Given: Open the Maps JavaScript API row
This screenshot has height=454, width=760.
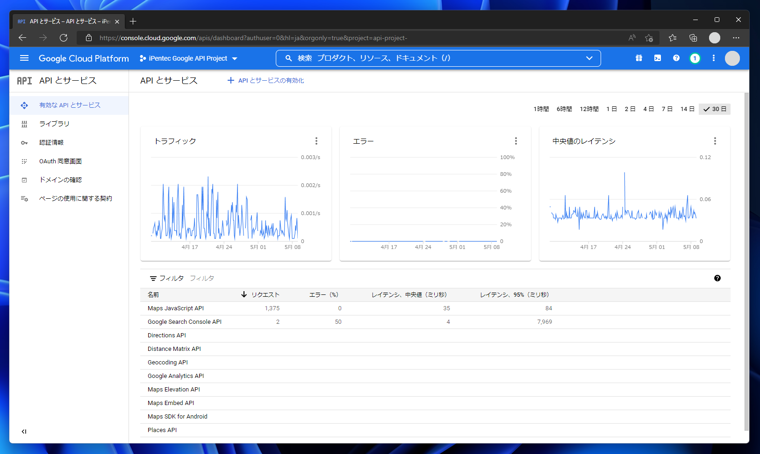Looking at the screenshot, I should pos(435,308).
